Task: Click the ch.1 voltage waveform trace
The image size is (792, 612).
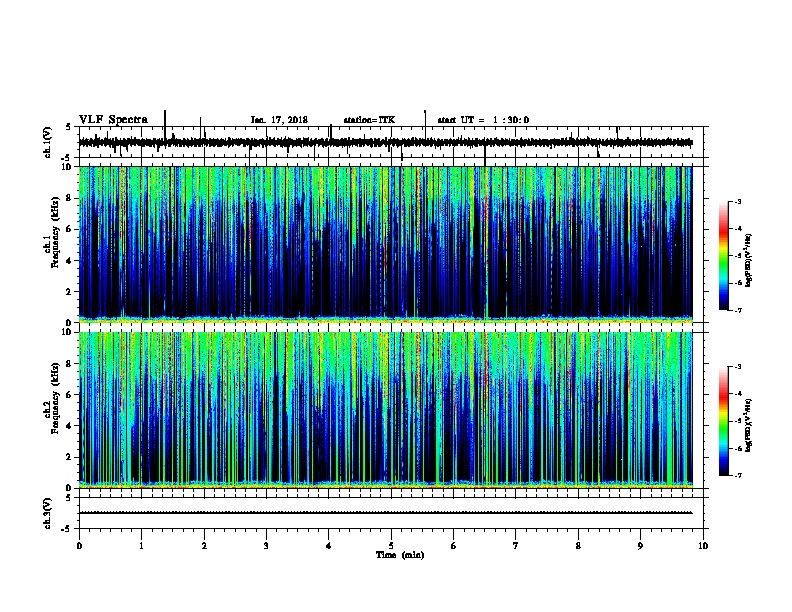Action: click(x=386, y=143)
